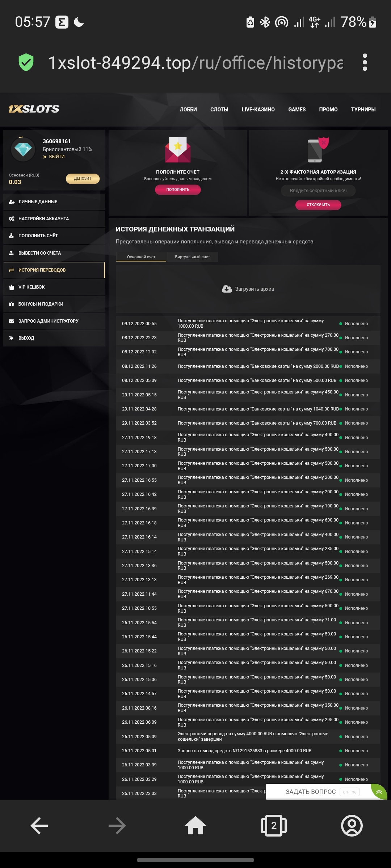Tap the browser home icon
This screenshot has height=868, width=391.
point(195,826)
